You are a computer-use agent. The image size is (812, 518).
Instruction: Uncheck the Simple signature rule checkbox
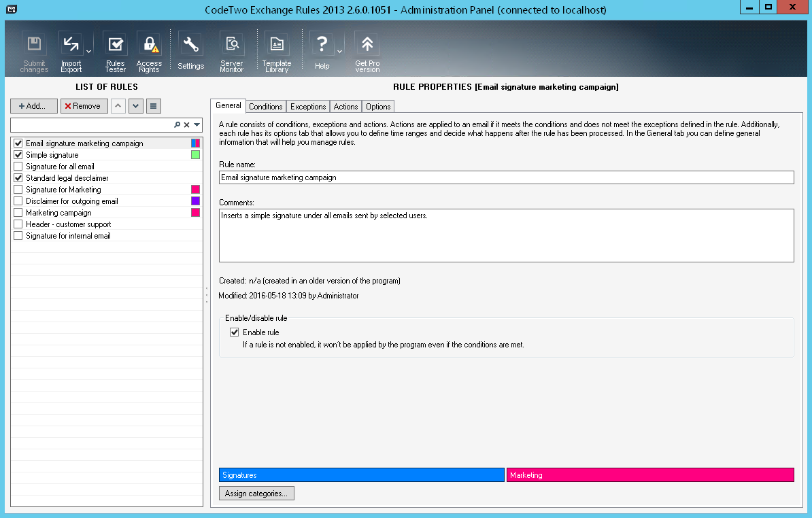point(18,155)
